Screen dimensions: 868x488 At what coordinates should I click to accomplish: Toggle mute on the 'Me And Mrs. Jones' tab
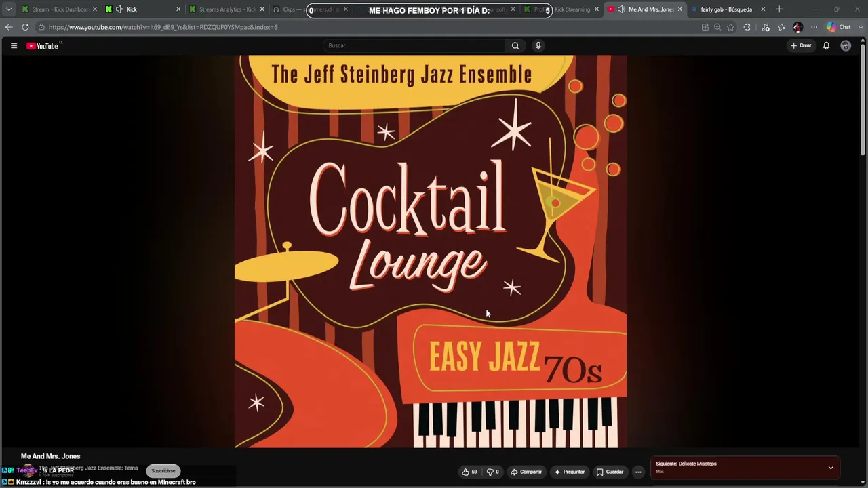[621, 9]
